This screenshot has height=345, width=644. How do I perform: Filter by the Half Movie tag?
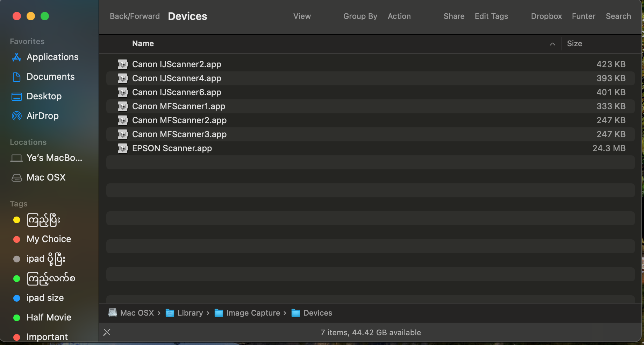49,318
